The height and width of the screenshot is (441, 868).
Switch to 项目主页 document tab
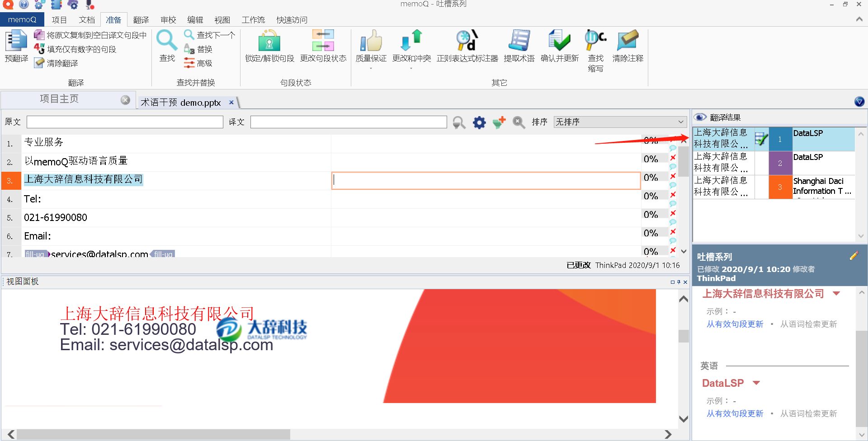[59, 99]
